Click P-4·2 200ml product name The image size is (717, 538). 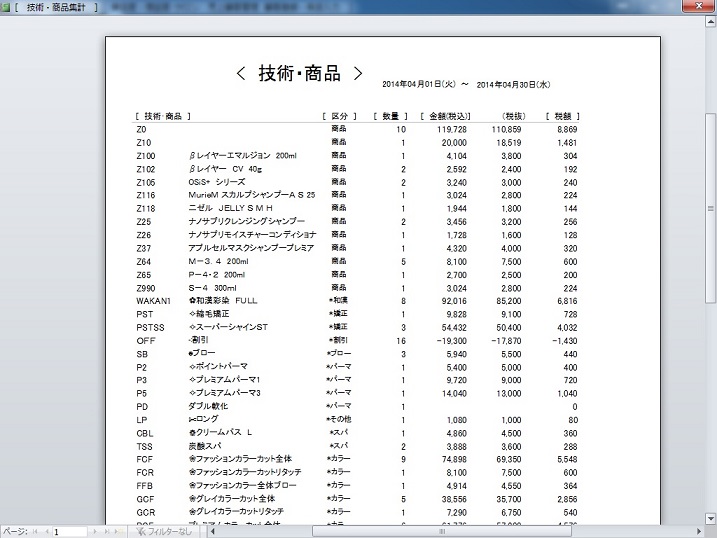coord(217,275)
